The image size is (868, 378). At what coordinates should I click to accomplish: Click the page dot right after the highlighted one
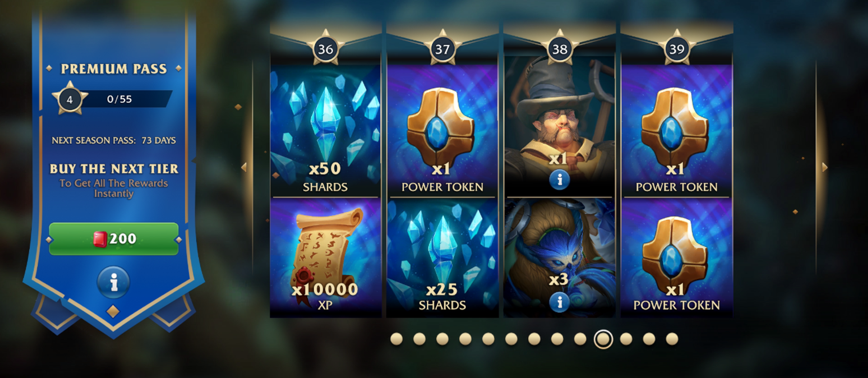626,339
